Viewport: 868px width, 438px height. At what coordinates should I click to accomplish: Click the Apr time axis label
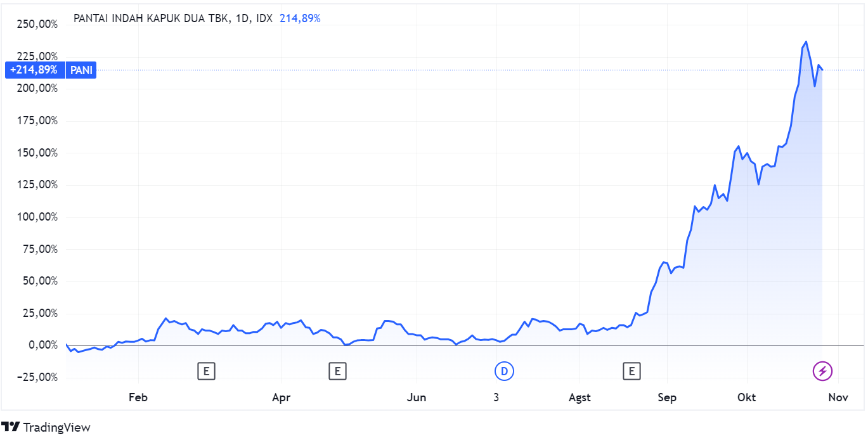[281, 397]
